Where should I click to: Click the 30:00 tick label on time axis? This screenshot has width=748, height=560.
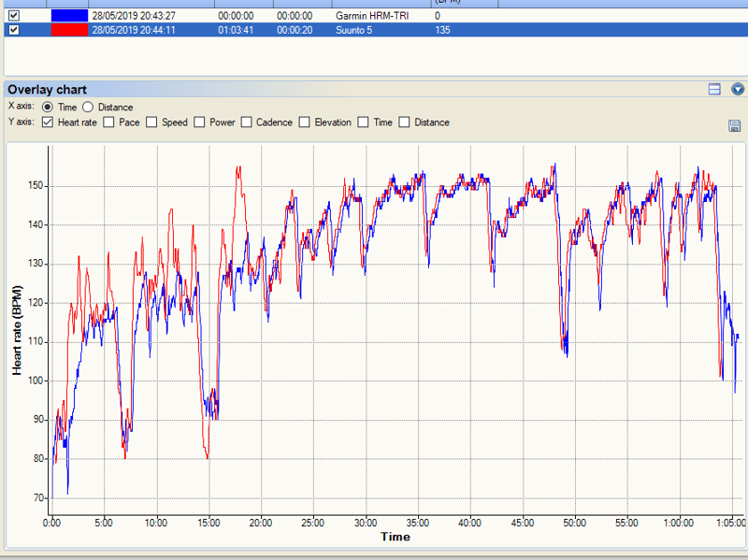click(x=366, y=523)
